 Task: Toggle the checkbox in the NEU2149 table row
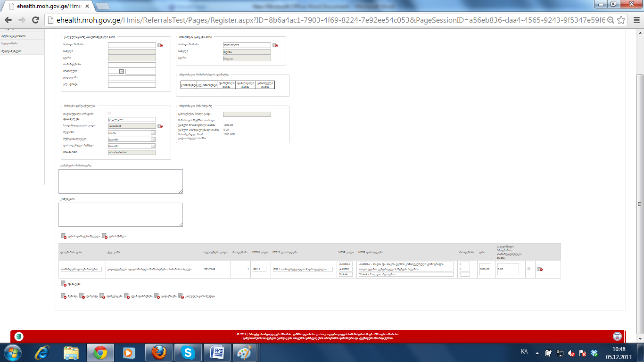[528, 269]
